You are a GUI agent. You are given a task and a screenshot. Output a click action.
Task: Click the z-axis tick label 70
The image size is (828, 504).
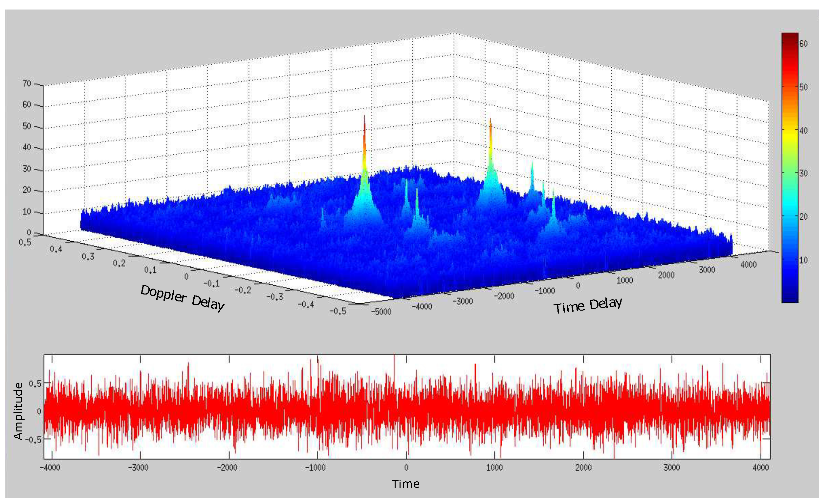tap(27, 83)
